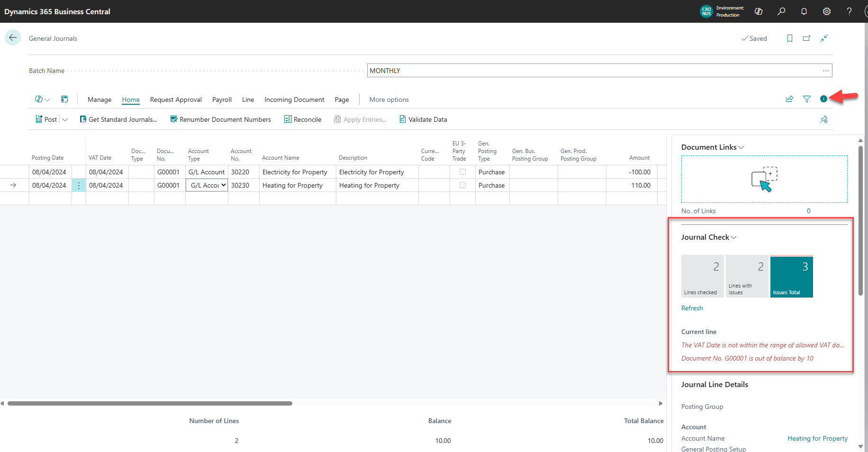This screenshot has width=868, height=452.
Task: Go back using the arrow icon
Action: tap(13, 38)
